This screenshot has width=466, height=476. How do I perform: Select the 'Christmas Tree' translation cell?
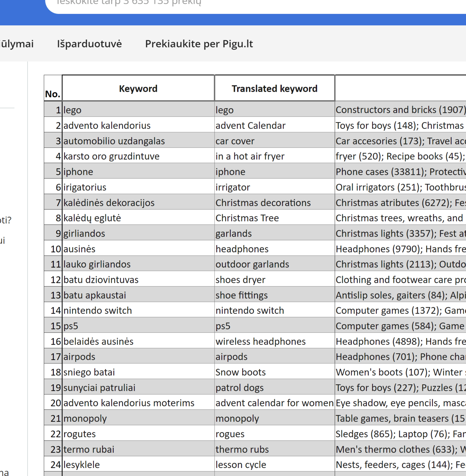click(x=274, y=217)
